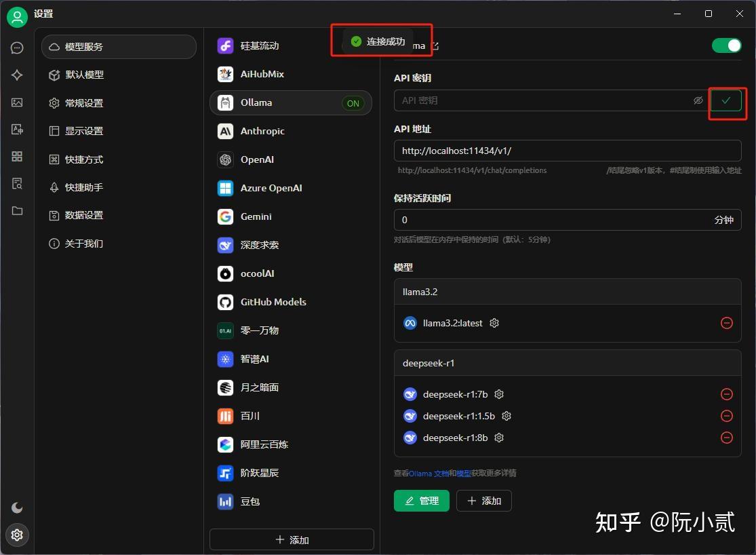Viewport: 756px width, 555px height.
Task: Click the llama3.2:latest model name
Action: (452, 324)
